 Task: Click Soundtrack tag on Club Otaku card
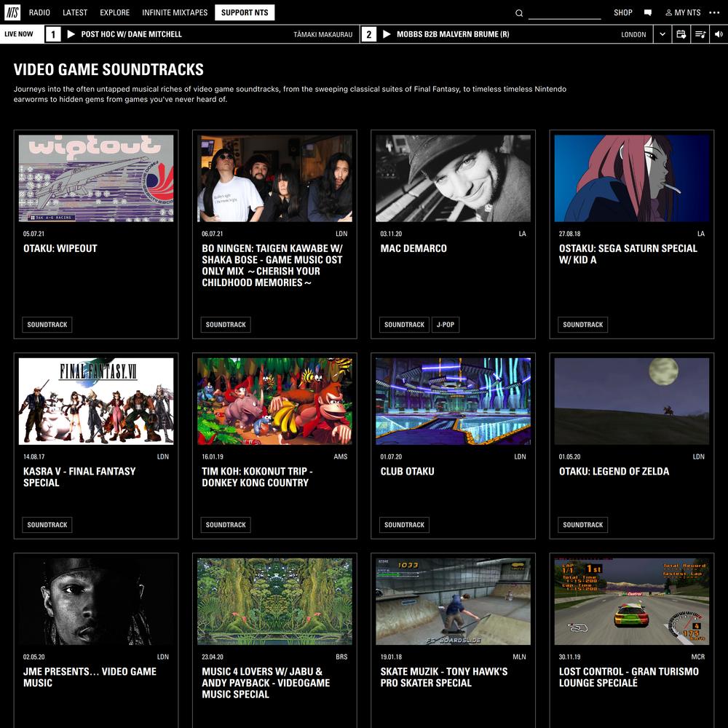[x=404, y=525]
